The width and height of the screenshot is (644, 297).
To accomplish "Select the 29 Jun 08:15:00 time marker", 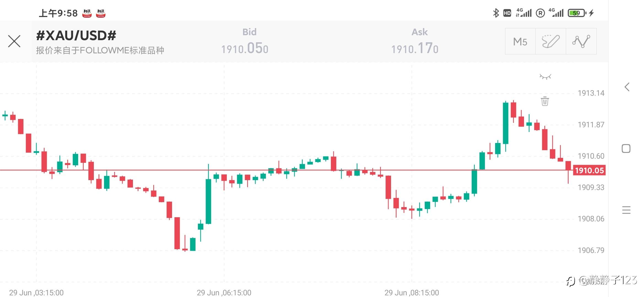I will (x=412, y=293).
